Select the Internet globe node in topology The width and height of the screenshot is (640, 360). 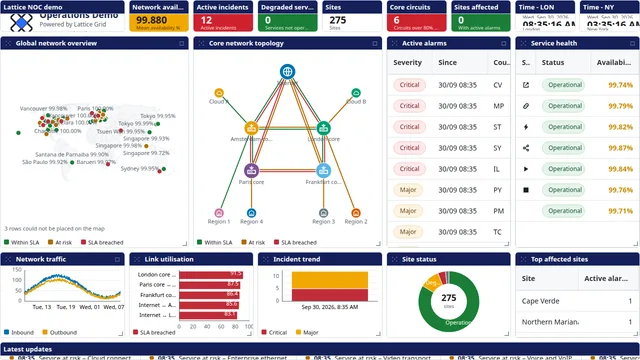(287, 71)
